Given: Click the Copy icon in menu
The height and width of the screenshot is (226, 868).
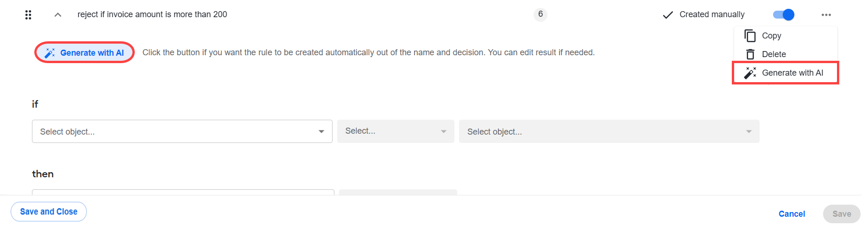Looking at the screenshot, I should [750, 36].
